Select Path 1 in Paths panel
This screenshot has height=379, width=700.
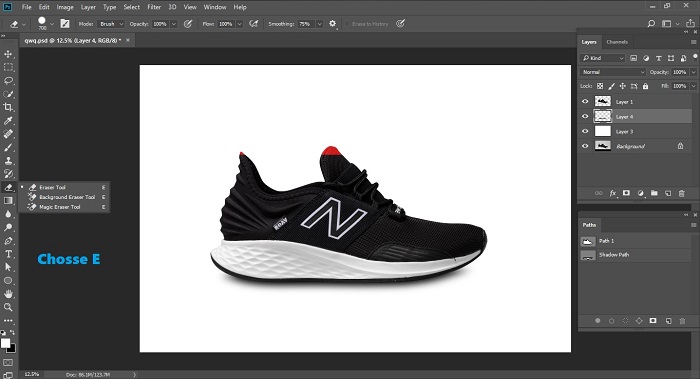point(635,241)
